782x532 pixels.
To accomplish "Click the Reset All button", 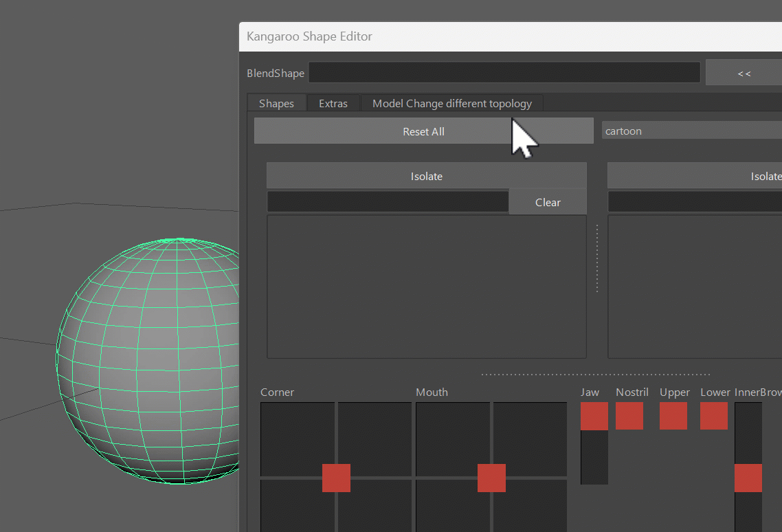I will point(423,131).
